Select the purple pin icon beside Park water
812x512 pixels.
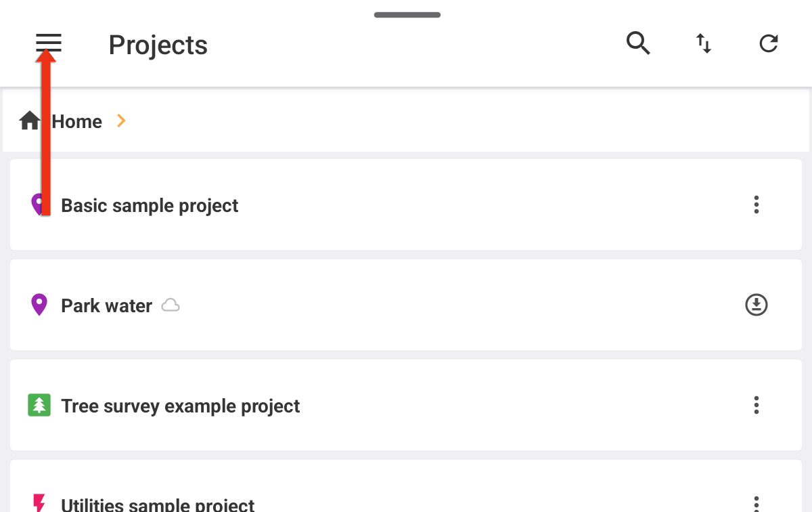39,305
